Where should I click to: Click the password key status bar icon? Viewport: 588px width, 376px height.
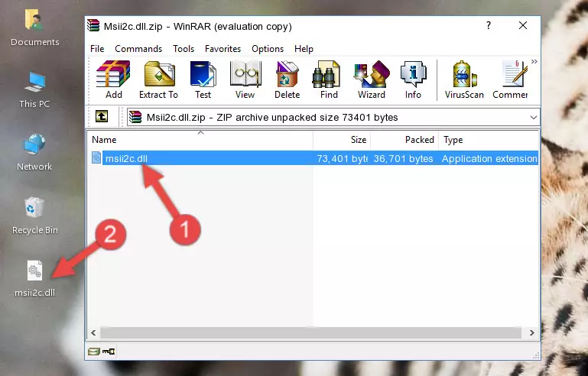[109, 352]
